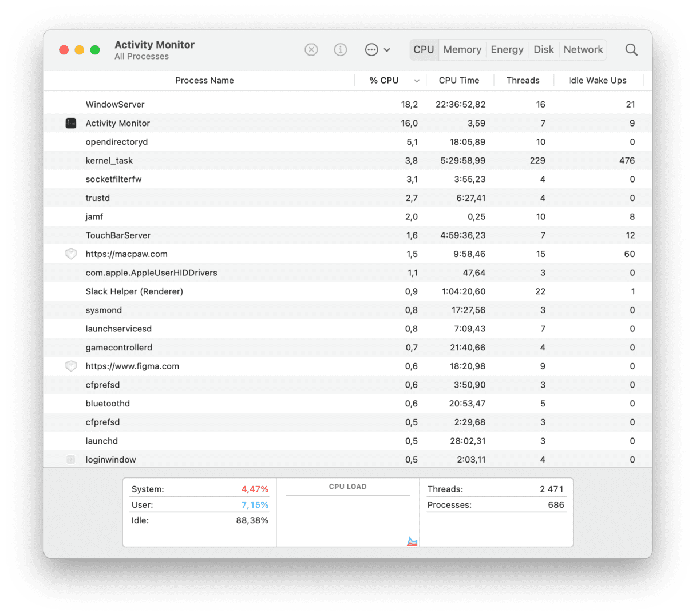Toggle sort order on % CPU column

tap(384, 81)
